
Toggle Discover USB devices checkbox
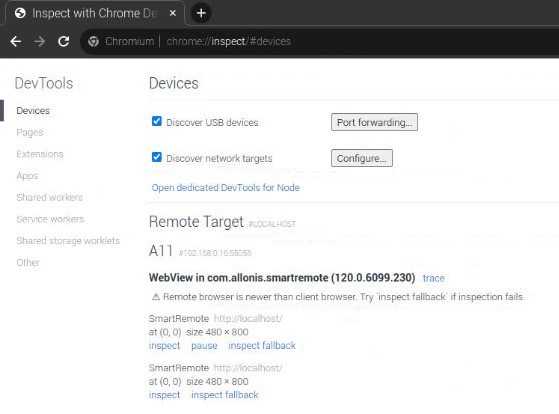157,121
